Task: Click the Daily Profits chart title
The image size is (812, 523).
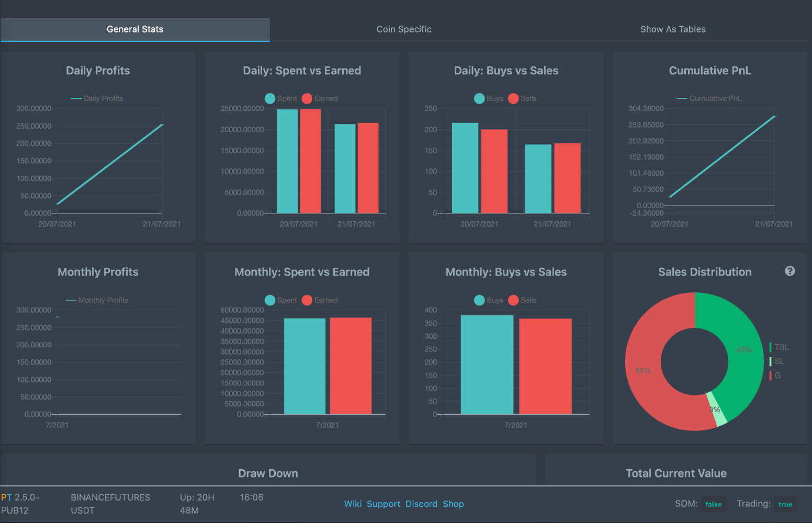Action: (98, 71)
